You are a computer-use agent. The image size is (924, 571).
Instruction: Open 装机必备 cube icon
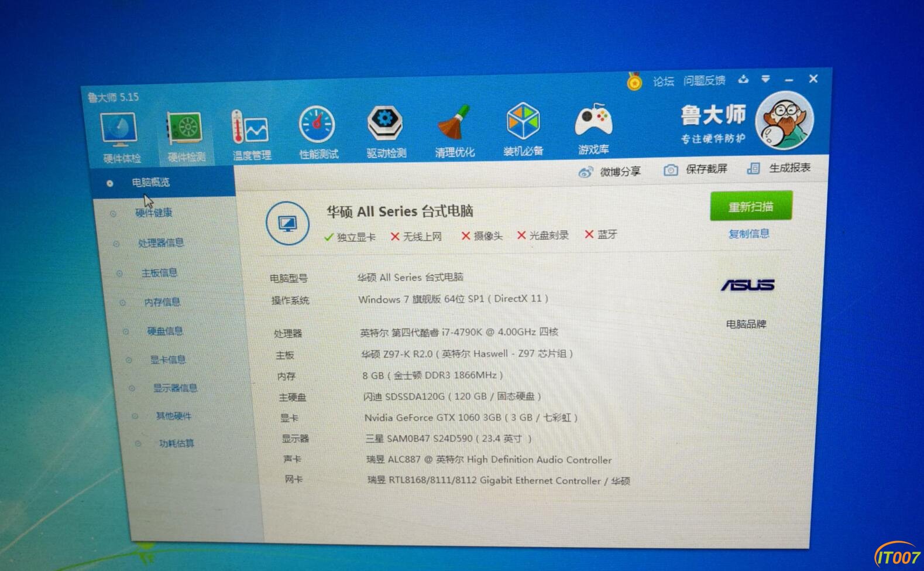point(523,122)
